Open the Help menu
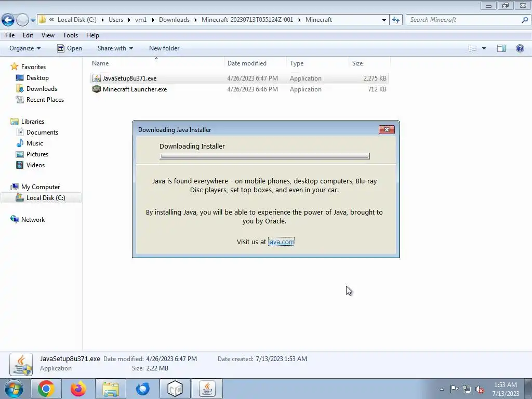The height and width of the screenshot is (399, 532). point(92,35)
